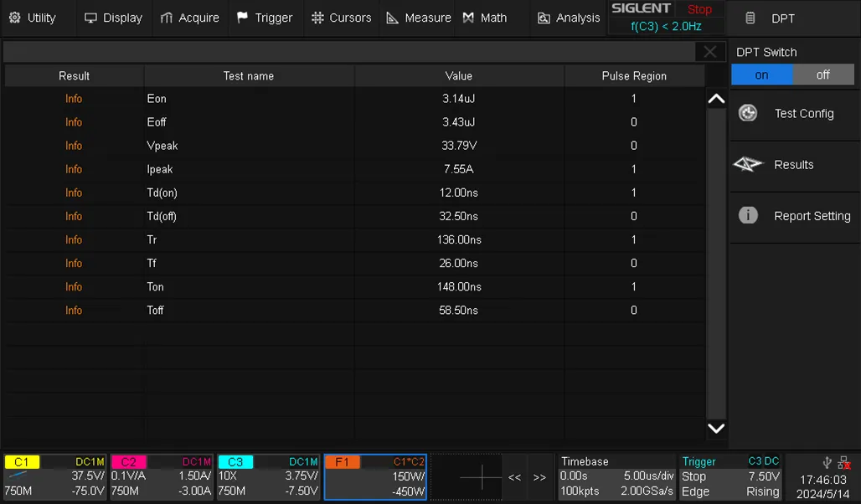This screenshot has height=504, width=861.
Task: Click the F1 math channel box
Action: (375, 476)
